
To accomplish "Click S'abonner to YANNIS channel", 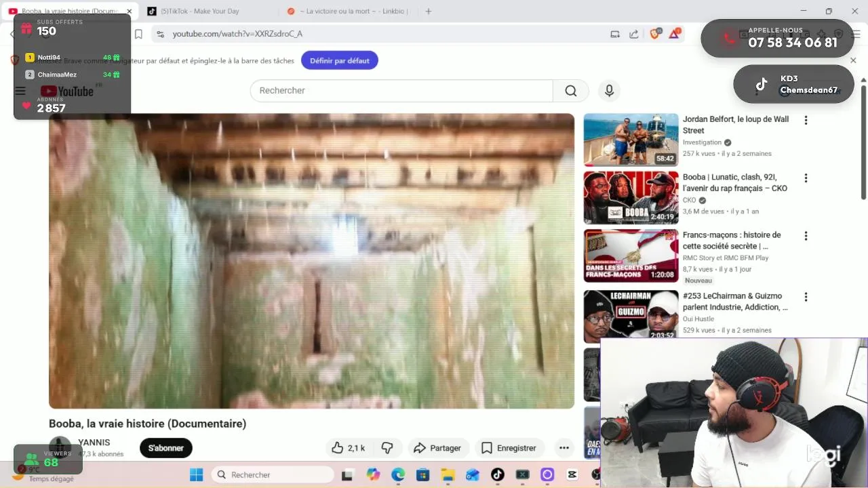I will point(166,448).
